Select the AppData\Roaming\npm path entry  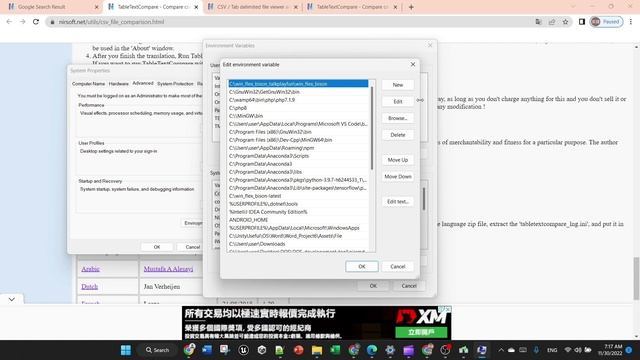click(x=298, y=148)
